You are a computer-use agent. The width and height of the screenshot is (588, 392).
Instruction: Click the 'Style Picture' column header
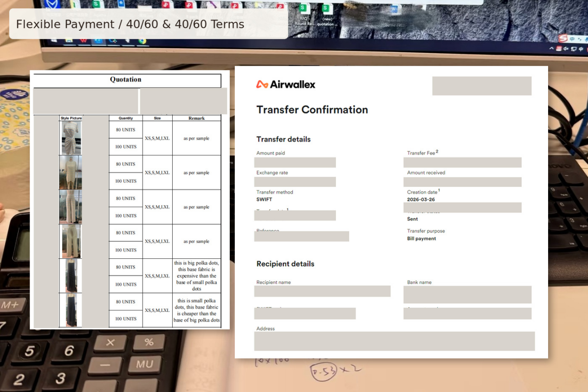pos(71,118)
